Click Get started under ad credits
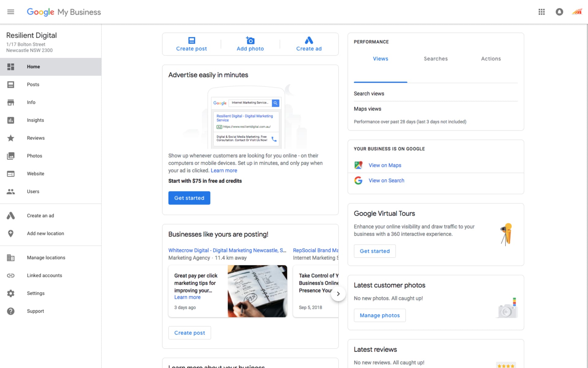The width and height of the screenshot is (588, 368). point(189,198)
